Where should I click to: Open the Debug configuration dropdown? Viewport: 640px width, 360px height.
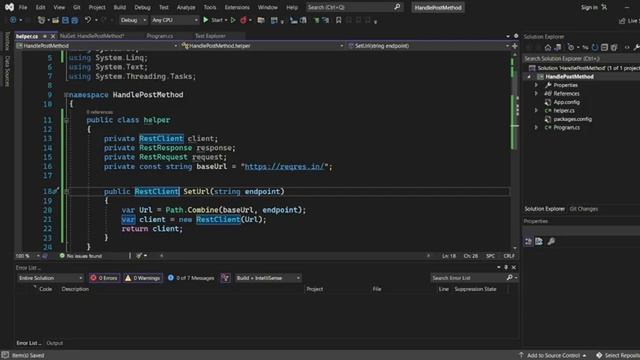tap(133, 20)
